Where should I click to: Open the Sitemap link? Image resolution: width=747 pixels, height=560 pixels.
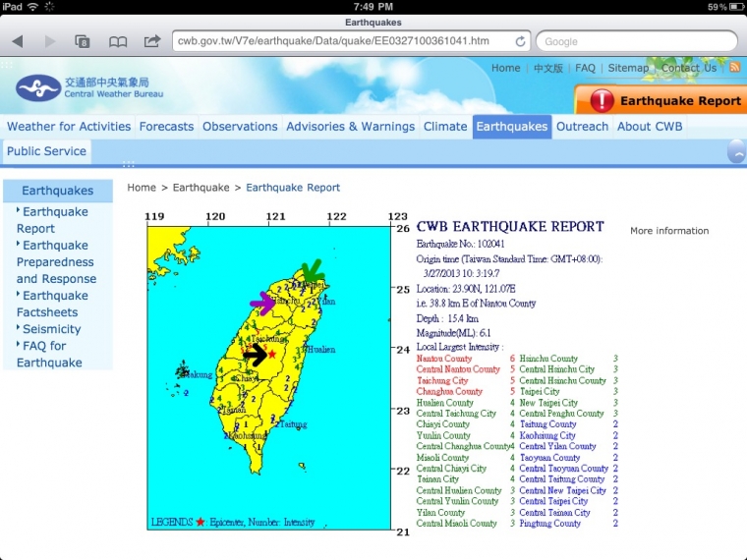628,68
